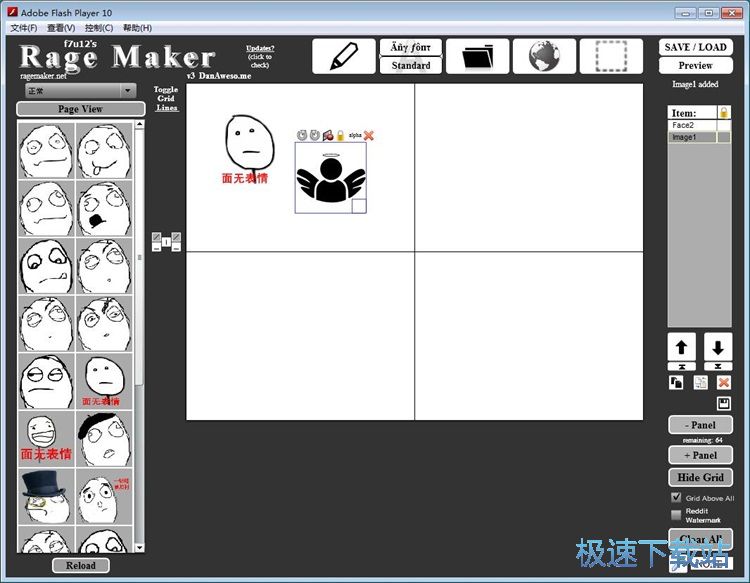Send item to bottom using the bar below the down arrow
Screen dimensions: 750x583
tap(718, 366)
